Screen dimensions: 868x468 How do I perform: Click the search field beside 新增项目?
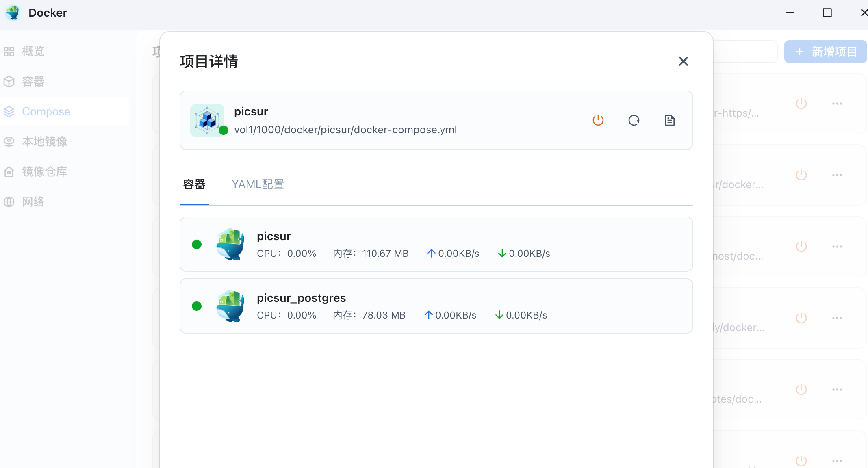point(745,52)
